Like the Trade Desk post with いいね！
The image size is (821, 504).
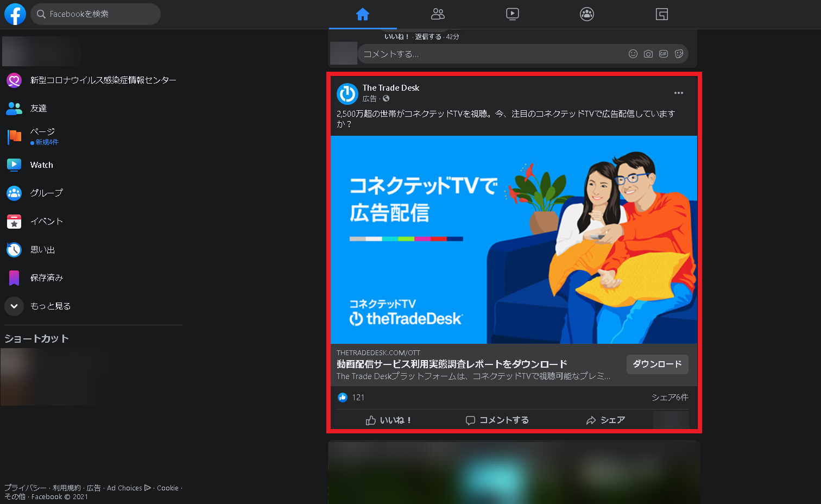click(388, 420)
